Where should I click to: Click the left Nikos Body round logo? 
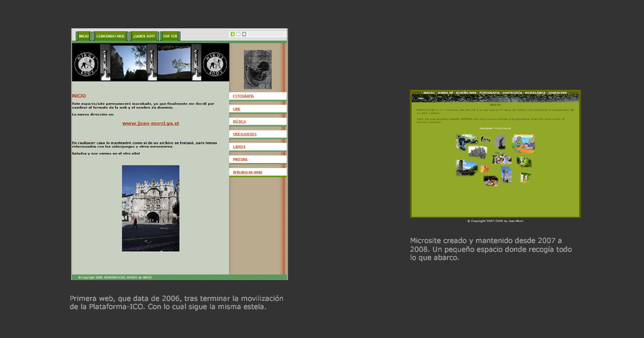[86, 63]
